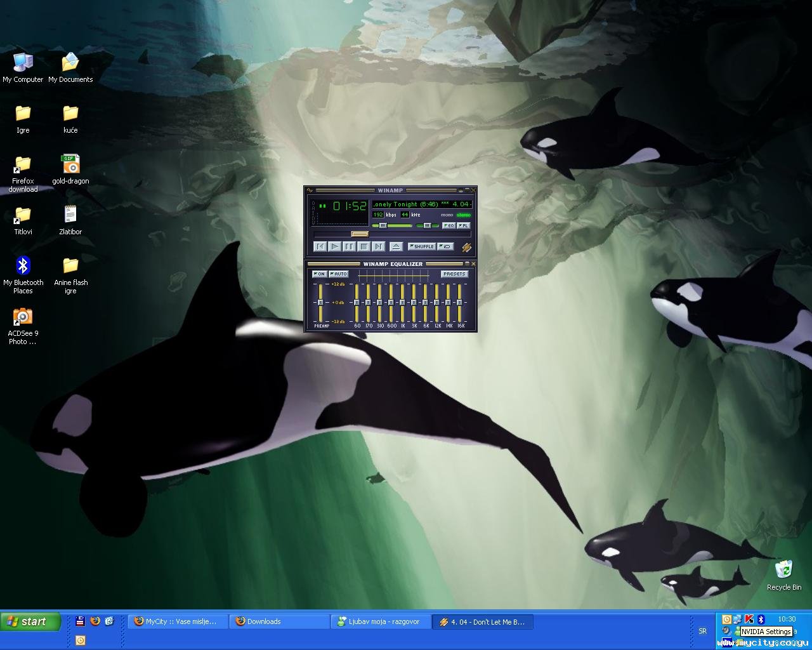Click the 170 Hz equalizer slider
The width and height of the screenshot is (812, 650).
click(x=369, y=303)
